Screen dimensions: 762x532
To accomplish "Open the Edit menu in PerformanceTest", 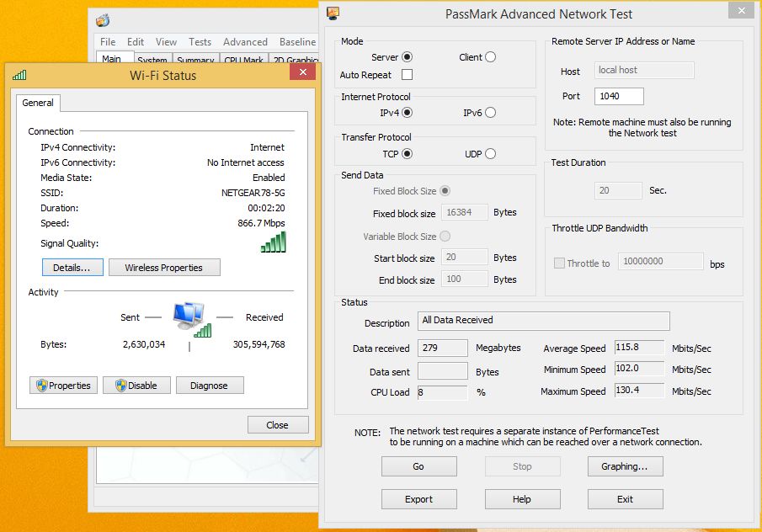I will (136, 42).
